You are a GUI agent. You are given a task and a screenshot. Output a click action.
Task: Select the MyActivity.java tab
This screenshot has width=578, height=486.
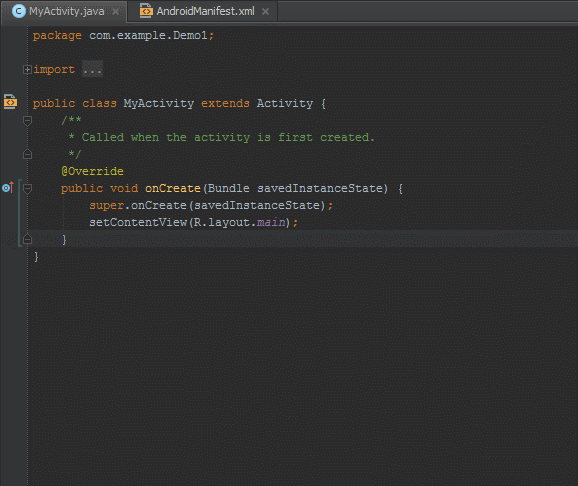pos(64,11)
